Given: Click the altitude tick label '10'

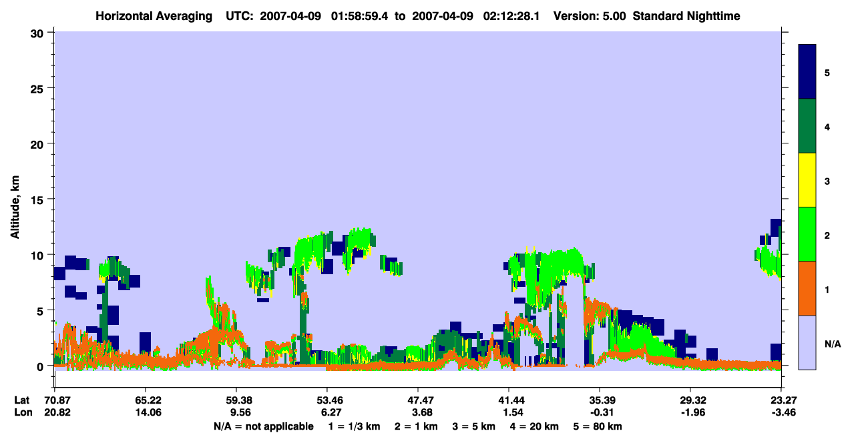Looking at the screenshot, I should tap(39, 255).
